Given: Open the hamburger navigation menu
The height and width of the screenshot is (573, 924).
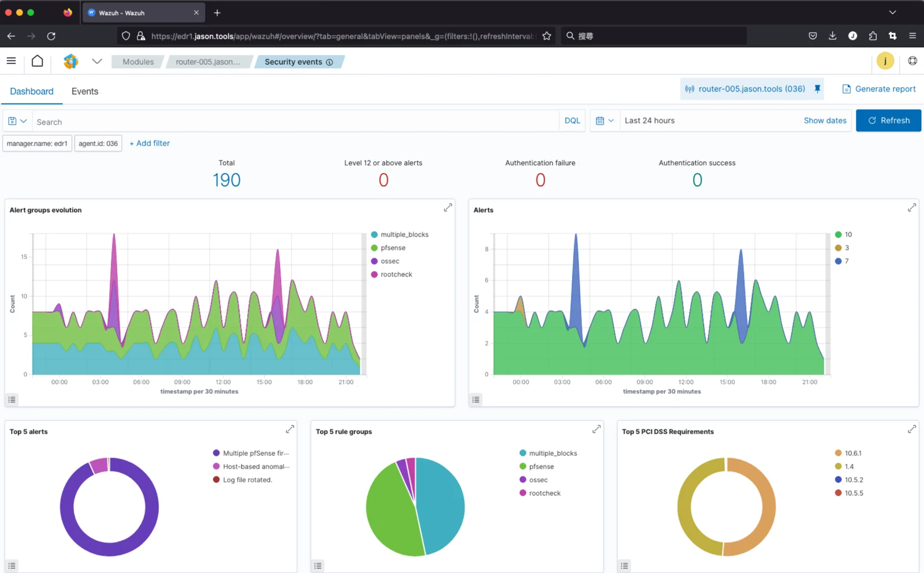Looking at the screenshot, I should [11, 61].
